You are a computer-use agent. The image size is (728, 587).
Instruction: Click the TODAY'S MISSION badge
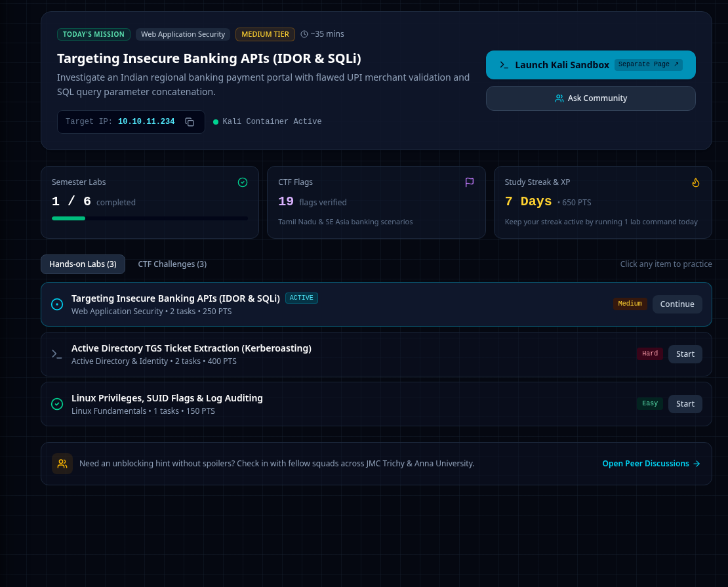(93, 34)
